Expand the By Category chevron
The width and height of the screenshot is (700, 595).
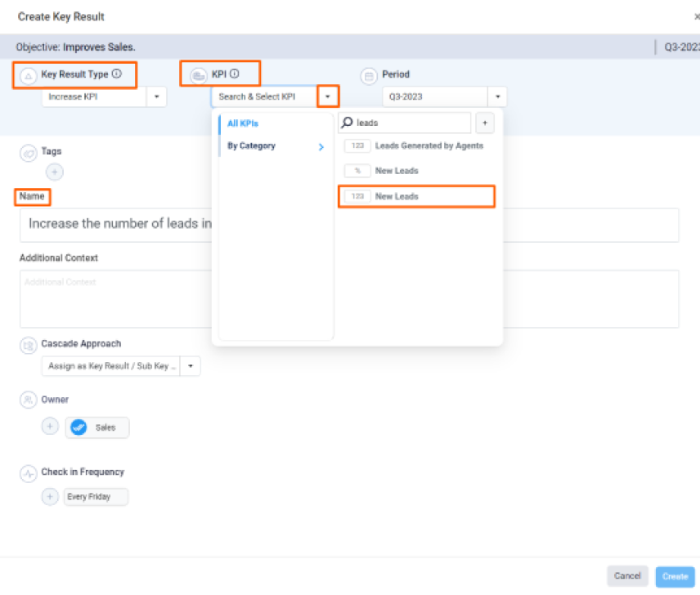point(321,147)
